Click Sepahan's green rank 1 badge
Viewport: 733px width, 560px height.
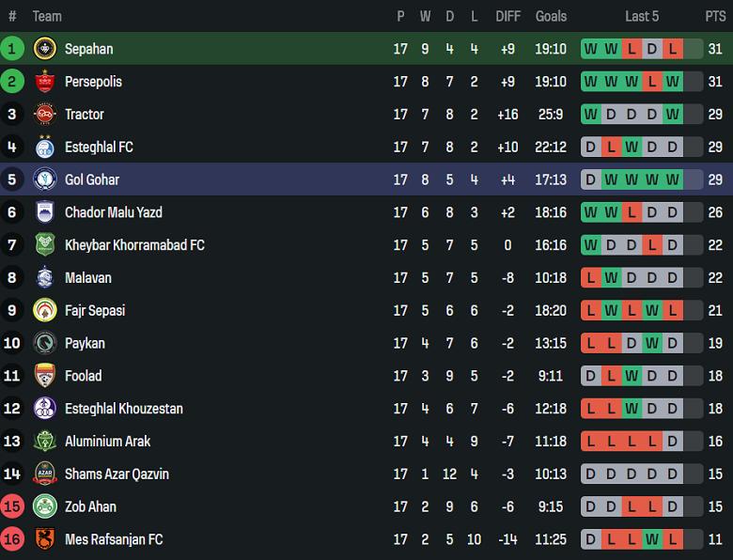click(13, 49)
